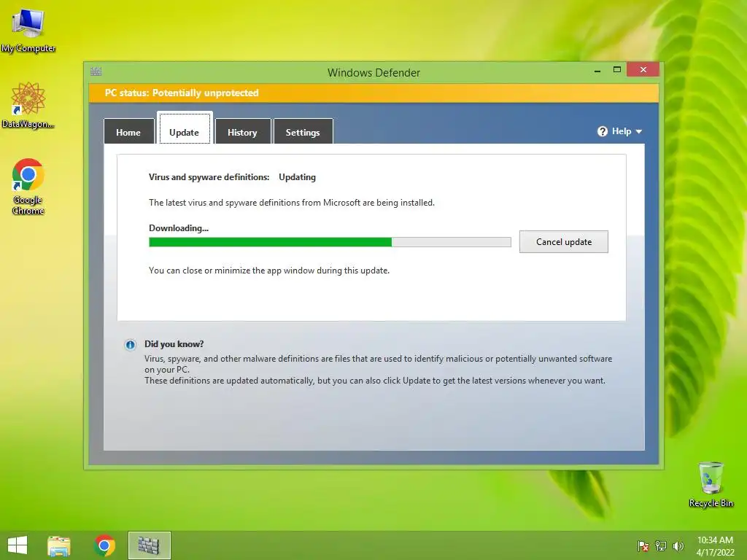This screenshot has height=560, width=747.
Task: Click the Help link text
Action: click(x=622, y=131)
